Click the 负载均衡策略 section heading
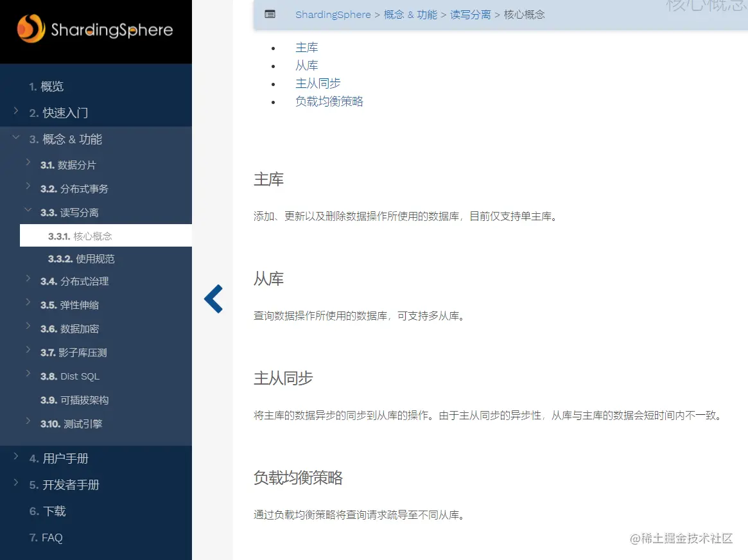This screenshot has width=748, height=560. click(x=298, y=478)
